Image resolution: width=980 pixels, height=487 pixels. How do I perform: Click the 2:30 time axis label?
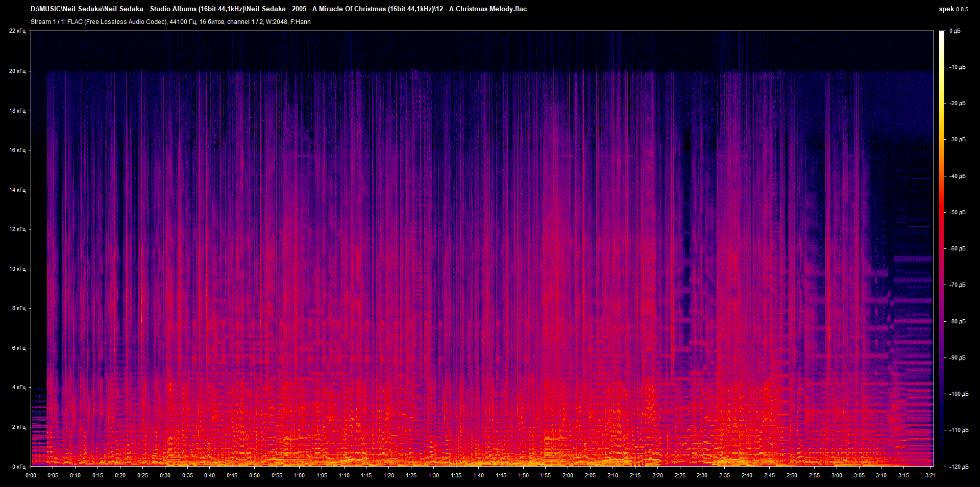tap(702, 475)
